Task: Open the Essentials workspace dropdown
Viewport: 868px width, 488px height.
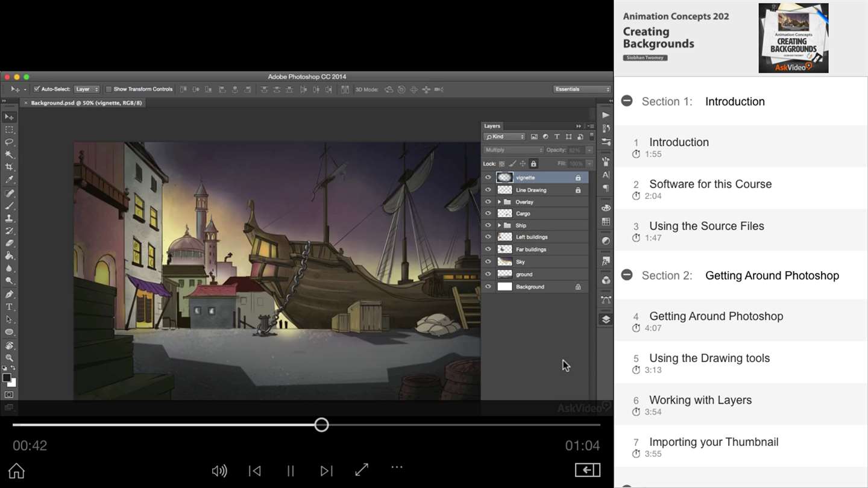Action: (x=582, y=89)
